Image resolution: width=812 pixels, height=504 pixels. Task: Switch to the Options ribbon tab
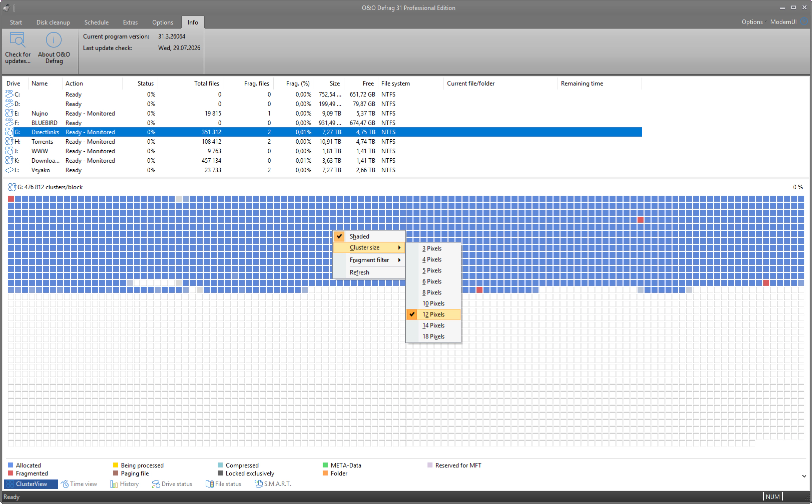point(163,22)
